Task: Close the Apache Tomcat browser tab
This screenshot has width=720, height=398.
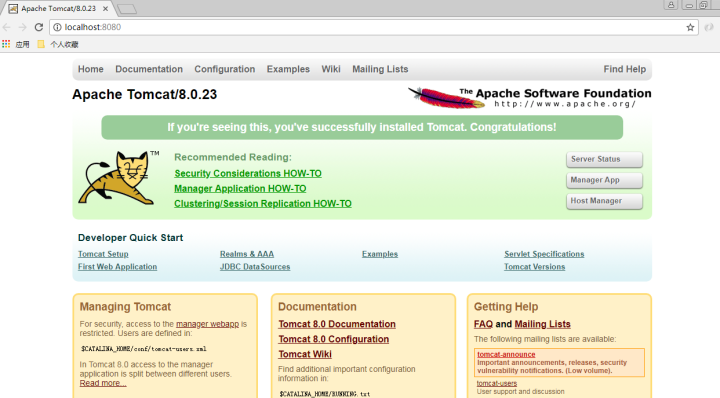Action: point(105,9)
